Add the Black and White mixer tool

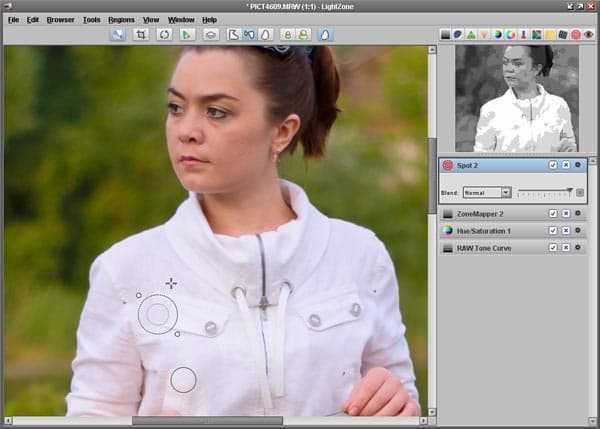point(536,35)
